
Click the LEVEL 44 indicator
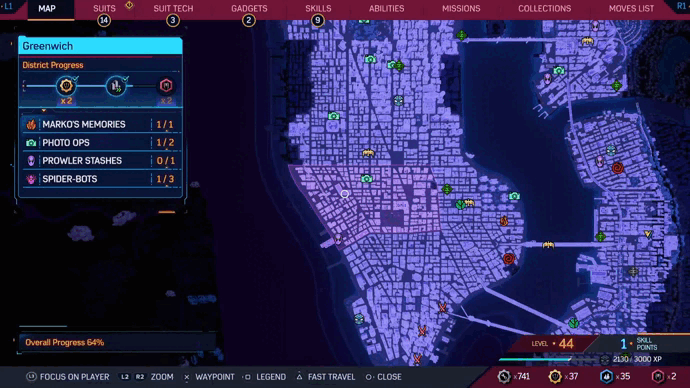click(x=553, y=344)
